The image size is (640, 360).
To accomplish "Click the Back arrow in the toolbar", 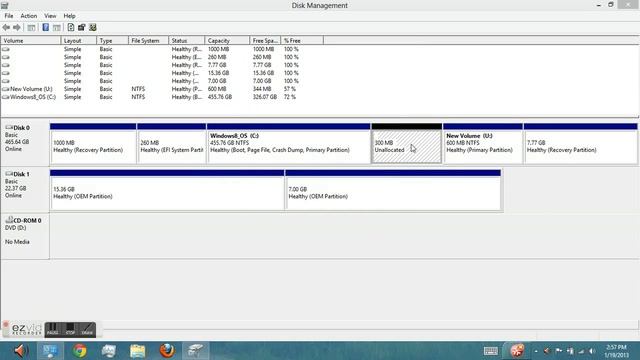I will (x=6, y=28).
